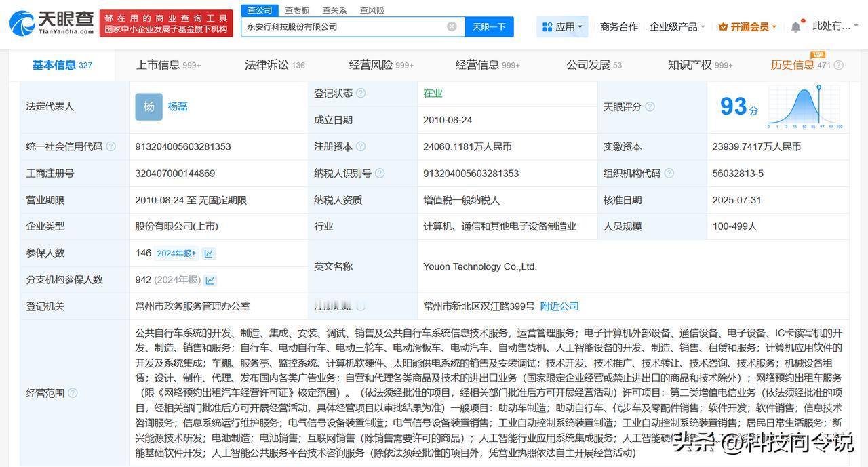Open the 上市信息 tab
This screenshot has width=868, height=467.
(x=169, y=65)
